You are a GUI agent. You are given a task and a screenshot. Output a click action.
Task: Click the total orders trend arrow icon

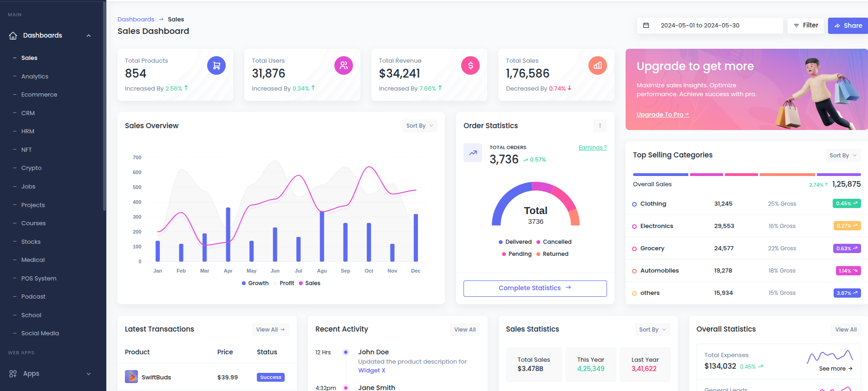473,153
